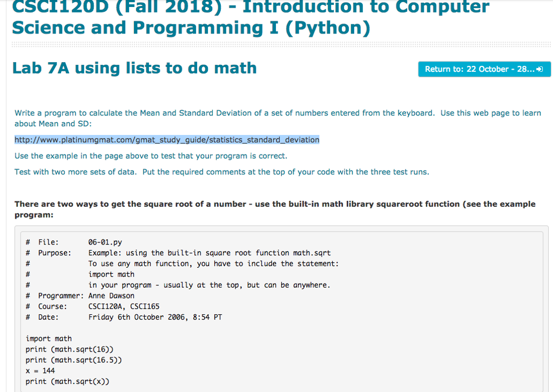Click the bold text 'There are two ways to get the square root'
Image resolution: width=553 pixels, height=392 pixels.
275,209
